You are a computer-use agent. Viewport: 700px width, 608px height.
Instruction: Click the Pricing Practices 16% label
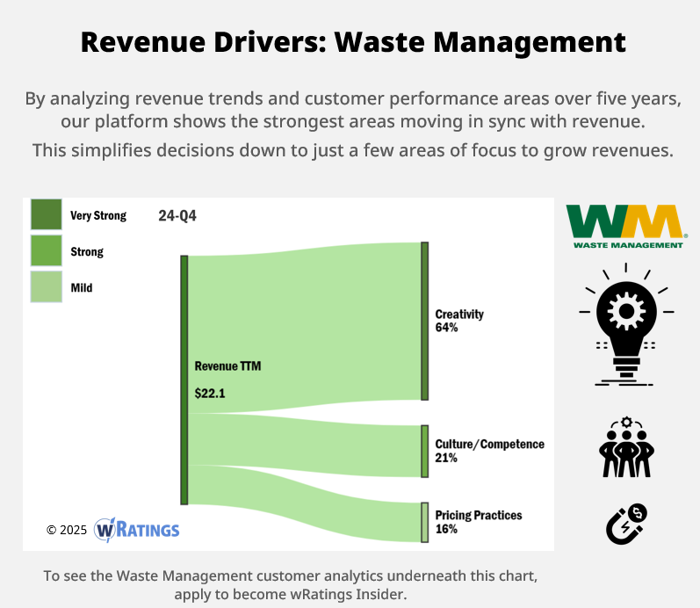tap(479, 522)
